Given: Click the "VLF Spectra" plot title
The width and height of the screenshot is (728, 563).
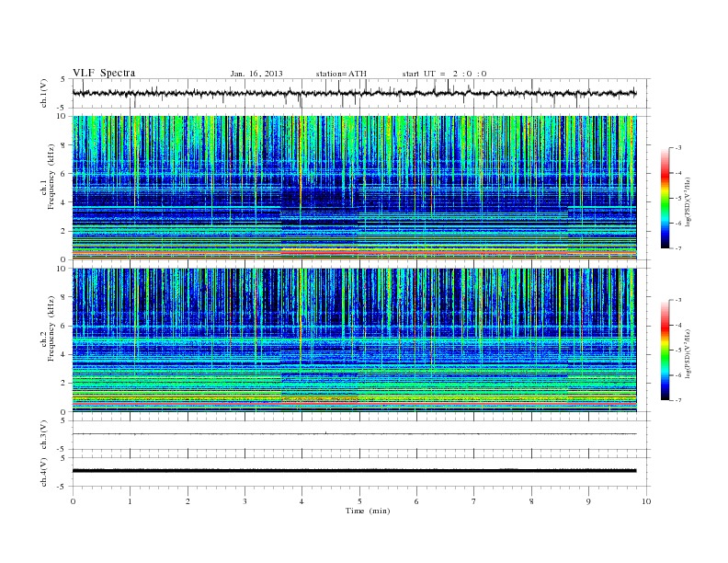Looking at the screenshot, I should (104, 73).
